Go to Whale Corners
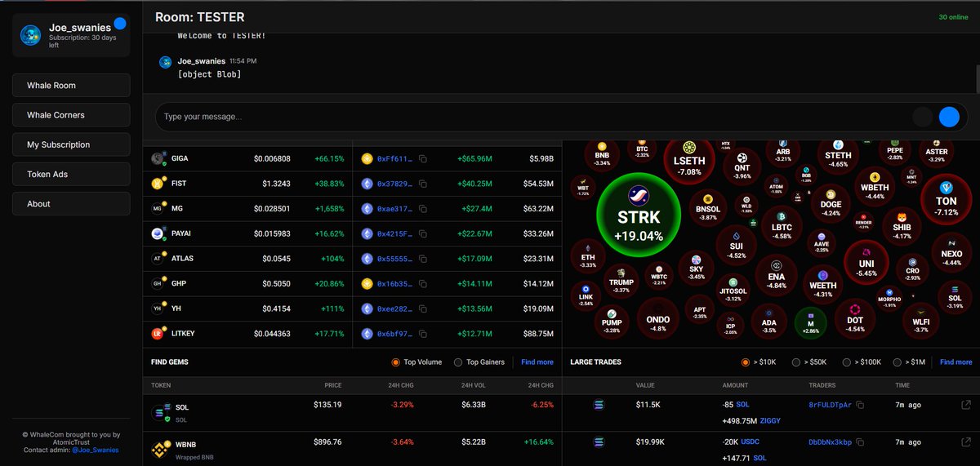This screenshot has height=466, width=980. click(x=71, y=115)
